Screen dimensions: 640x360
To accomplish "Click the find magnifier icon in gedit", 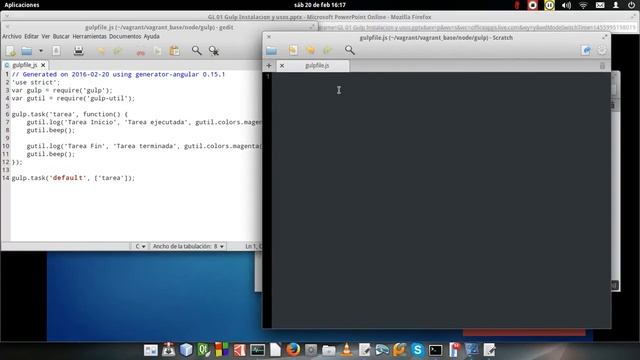I will pyautogui.click(x=196, y=50).
